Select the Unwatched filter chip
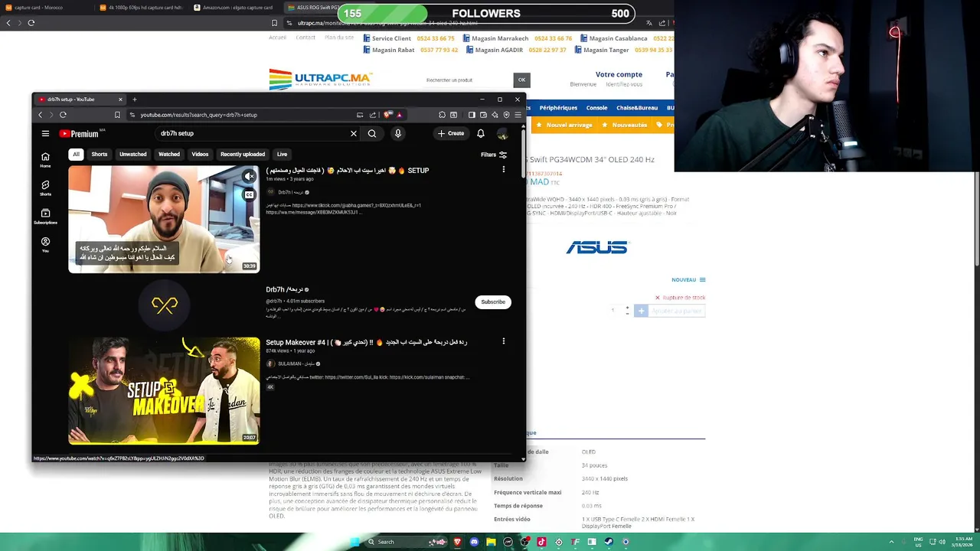This screenshot has width=980, height=551. (x=132, y=155)
